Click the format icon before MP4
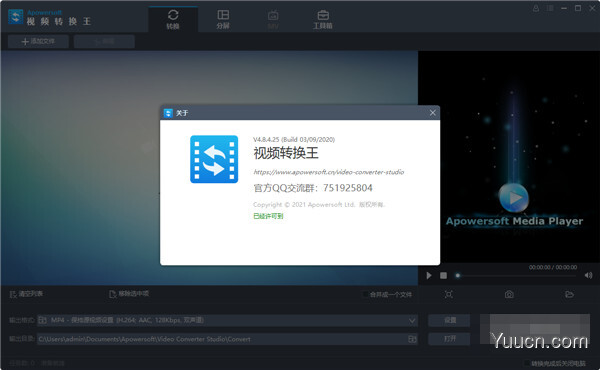The image size is (600, 370). [43, 320]
